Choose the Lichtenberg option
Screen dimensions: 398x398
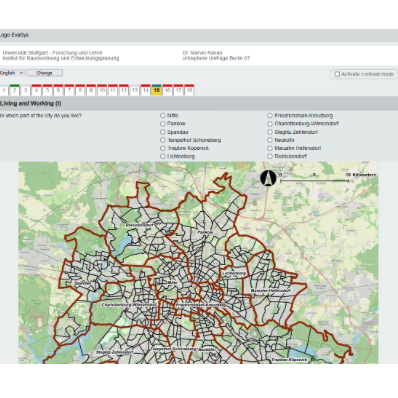pyautogui.click(x=163, y=156)
